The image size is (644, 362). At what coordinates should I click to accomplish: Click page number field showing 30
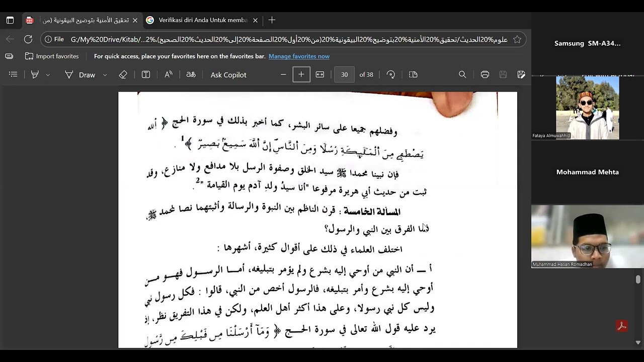[x=344, y=74]
